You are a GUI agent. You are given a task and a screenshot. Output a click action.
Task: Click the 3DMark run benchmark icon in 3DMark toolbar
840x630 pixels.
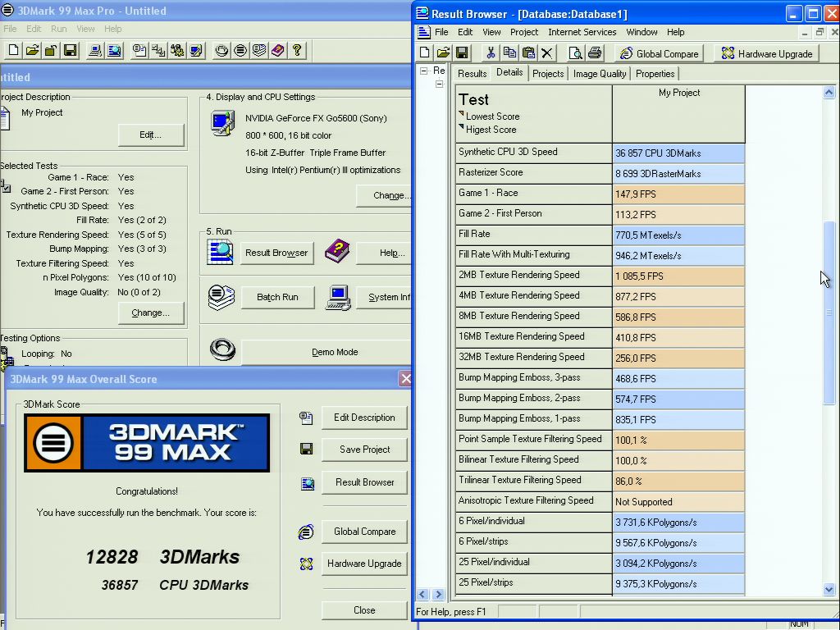pyautogui.click(x=240, y=50)
